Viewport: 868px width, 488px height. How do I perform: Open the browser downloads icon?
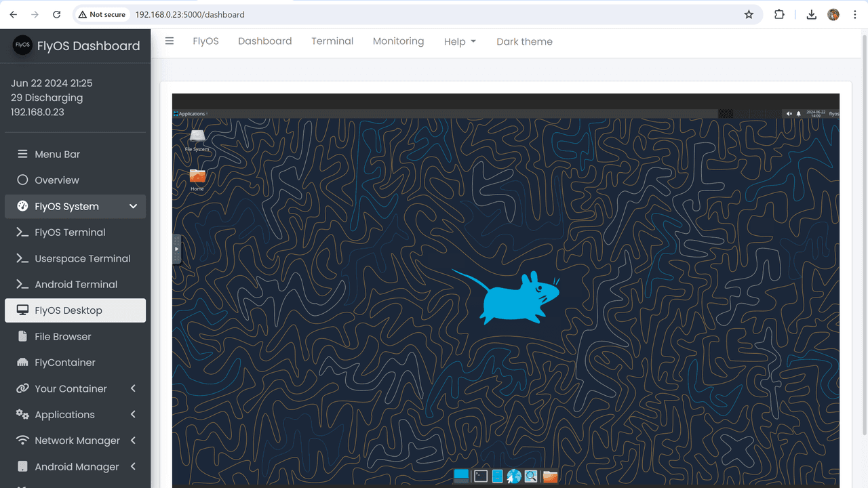tap(811, 14)
